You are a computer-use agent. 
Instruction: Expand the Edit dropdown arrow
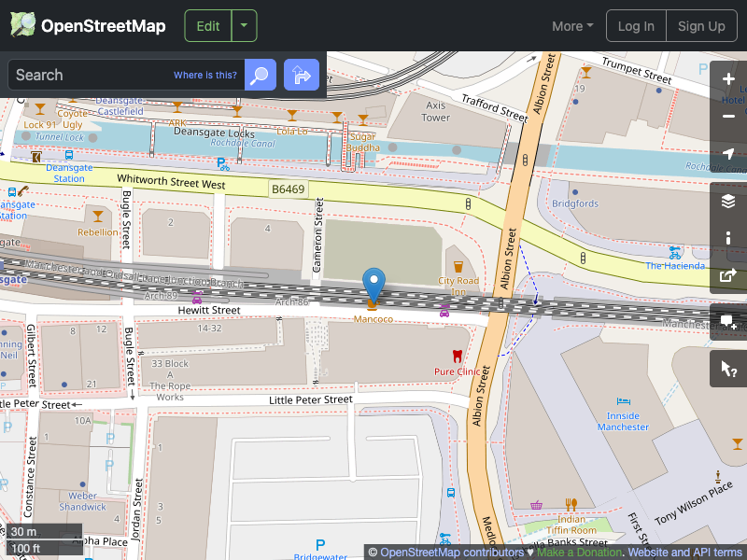click(244, 25)
